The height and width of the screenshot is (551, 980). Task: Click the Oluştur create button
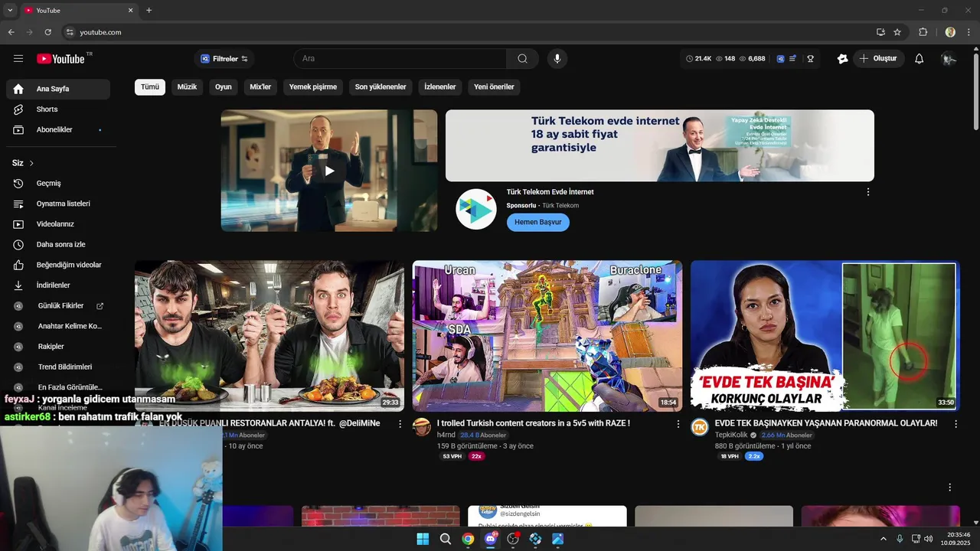(878, 59)
